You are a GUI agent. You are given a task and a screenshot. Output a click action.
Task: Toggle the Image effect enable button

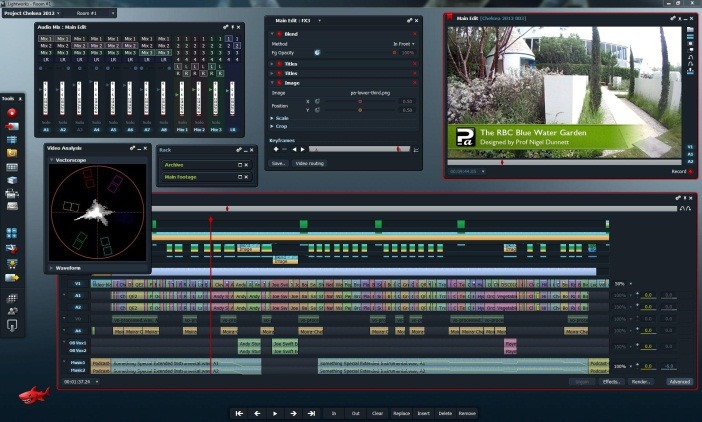pyautogui.click(x=279, y=83)
